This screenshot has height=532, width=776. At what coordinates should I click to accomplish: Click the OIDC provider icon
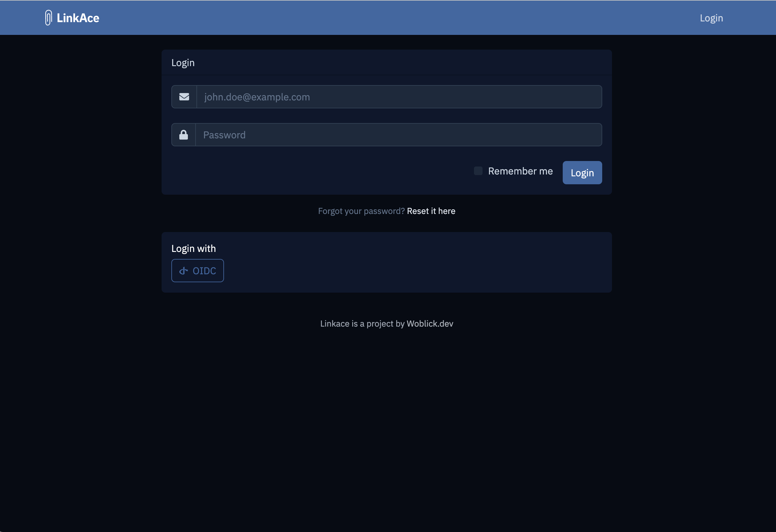184,271
